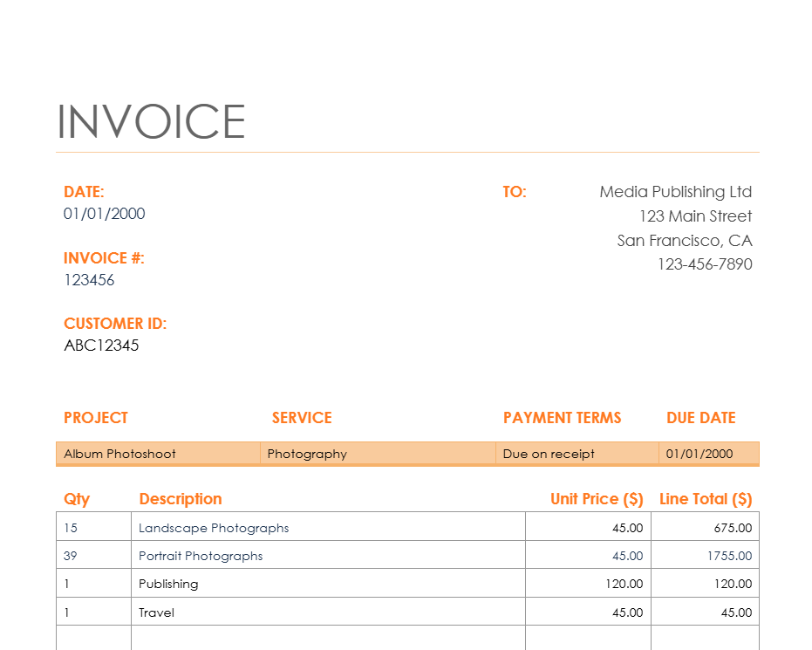Click unit price 120.00 for Publishing
Viewport: 812px width, 650px height.
pyautogui.click(x=588, y=583)
